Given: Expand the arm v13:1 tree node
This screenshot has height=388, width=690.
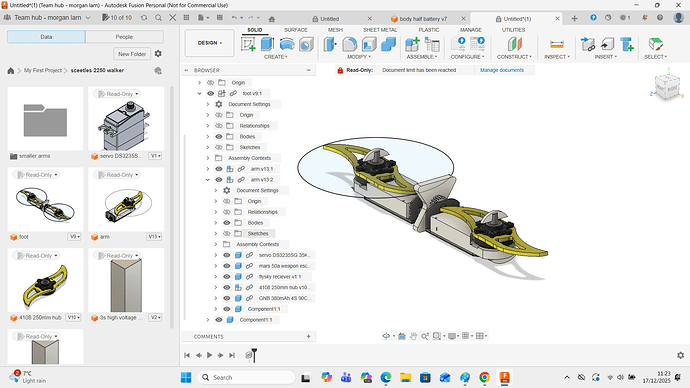Looking at the screenshot, I should point(208,169).
